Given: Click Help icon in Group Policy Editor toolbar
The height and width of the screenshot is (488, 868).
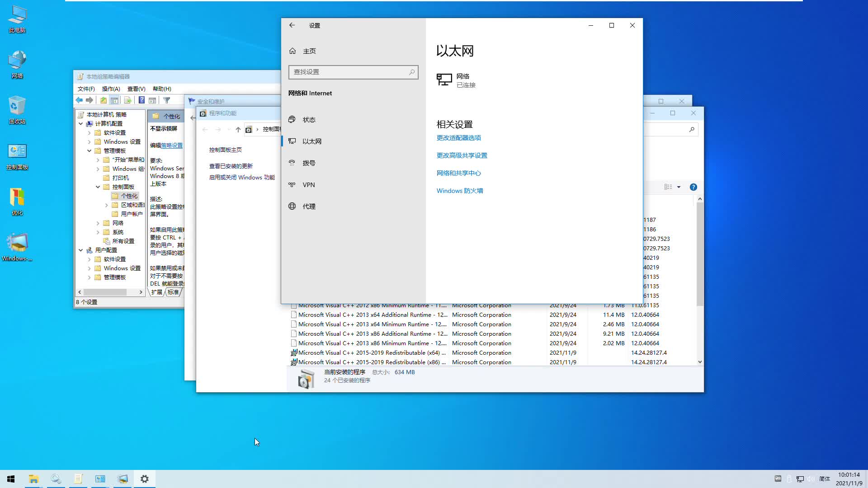Looking at the screenshot, I should point(142,100).
